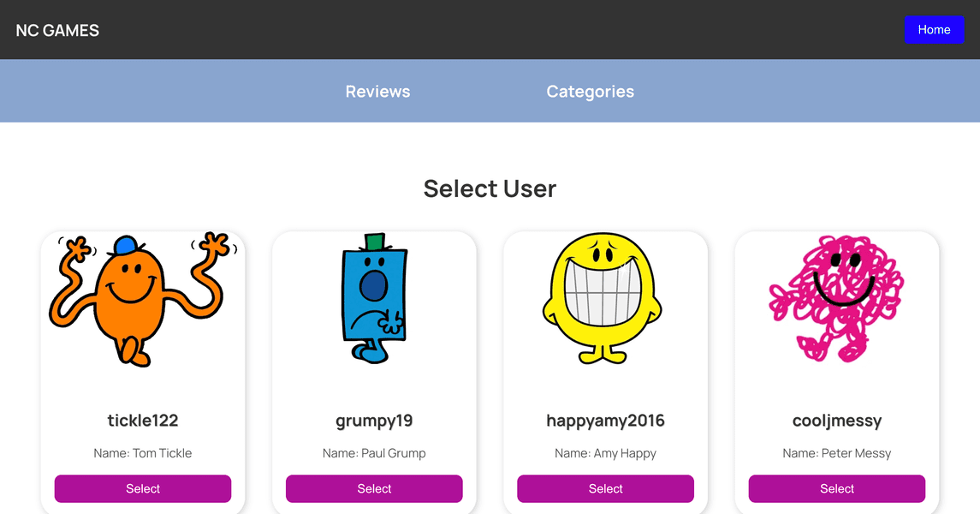This screenshot has width=980, height=514.
Task: Click the NC GAMES site logo
Action: click(57, 30)
